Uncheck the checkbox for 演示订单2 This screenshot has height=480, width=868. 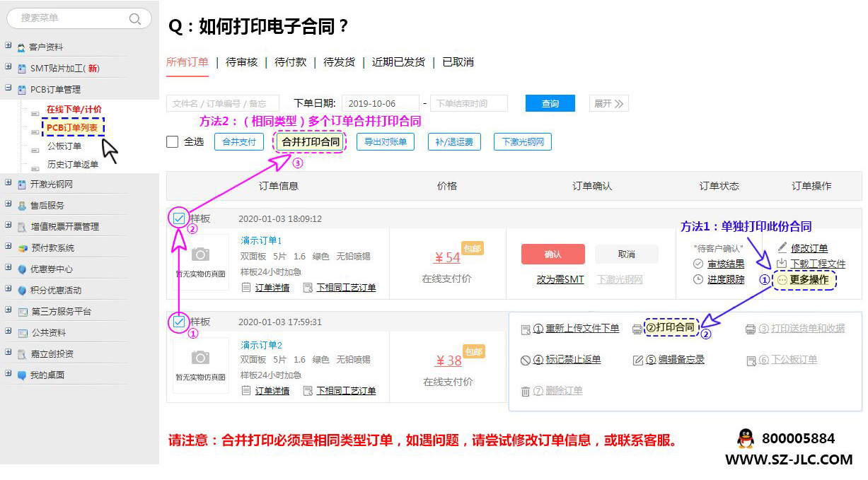point(179,322)
